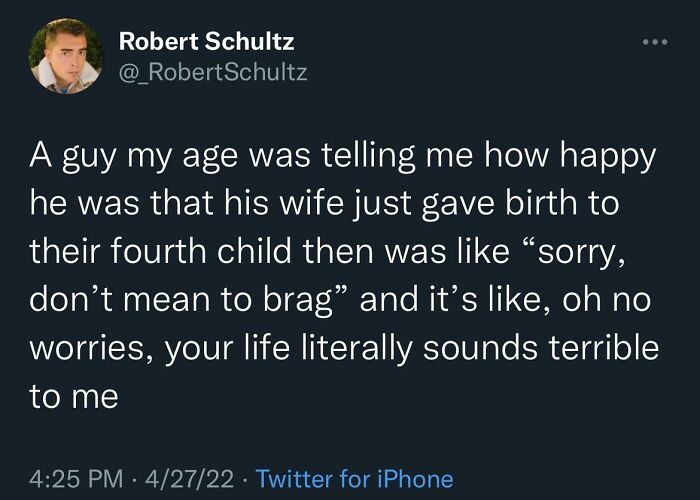Open the three-dot more options menu
Image resolution: width=700 pixels, height=500 pixels.
[654, 44]
